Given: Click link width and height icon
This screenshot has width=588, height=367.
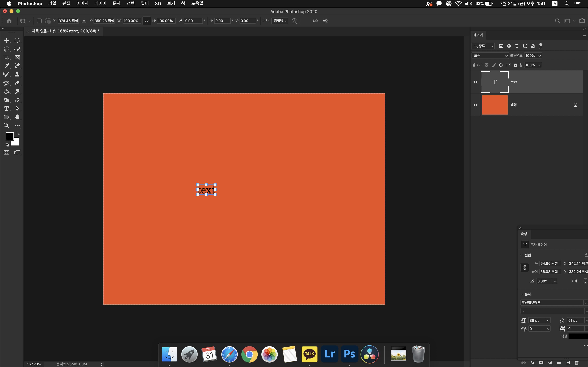Looking at the screenshot, I should pyautogui.click(x=147, y=21).
